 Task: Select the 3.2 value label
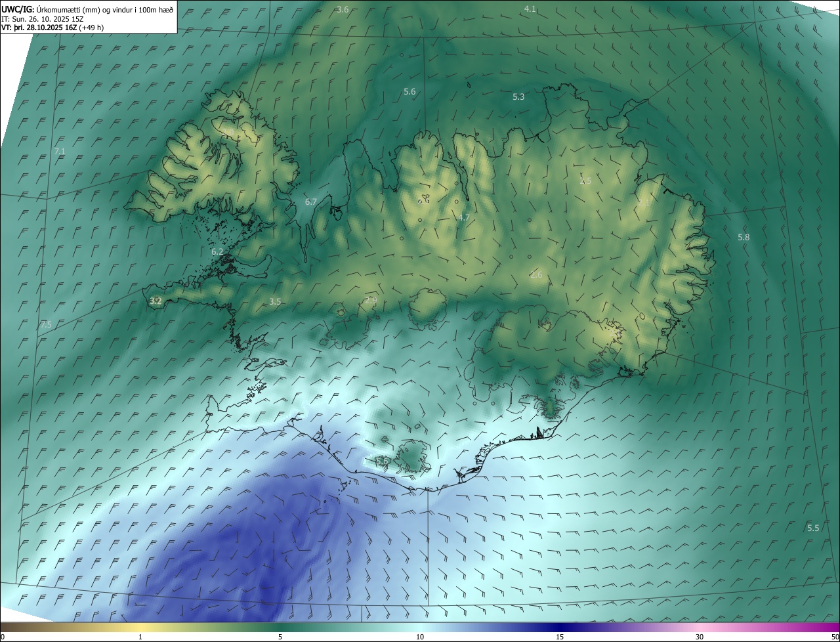pos(156,301)
